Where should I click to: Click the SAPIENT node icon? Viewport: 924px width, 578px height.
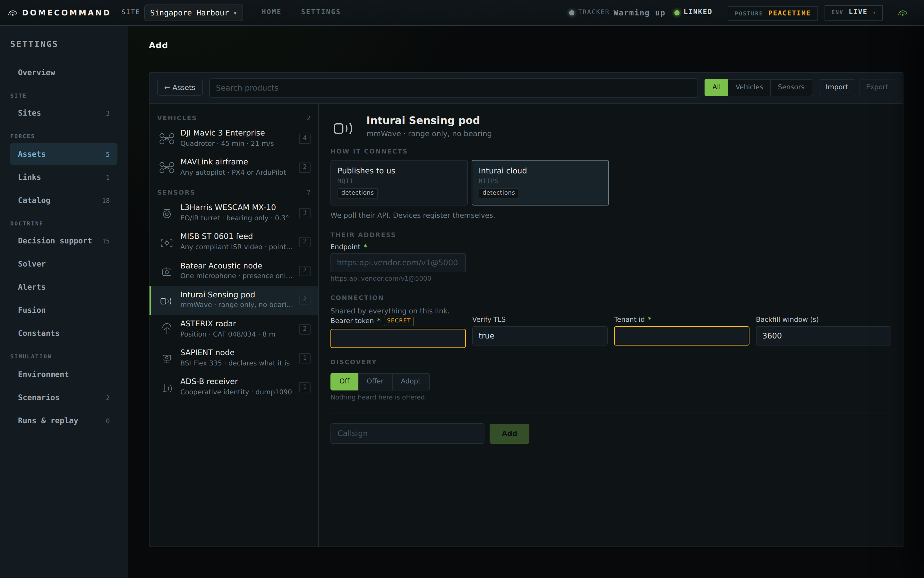167,359
